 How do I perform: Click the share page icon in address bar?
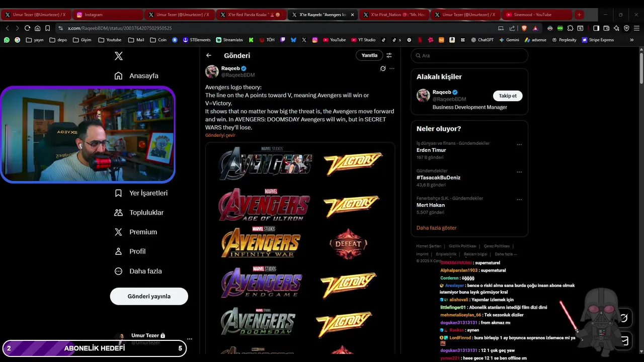[x=512, y=28]
